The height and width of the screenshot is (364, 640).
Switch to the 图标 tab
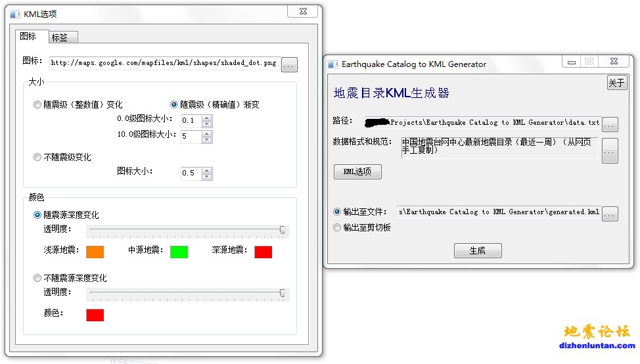32,36
